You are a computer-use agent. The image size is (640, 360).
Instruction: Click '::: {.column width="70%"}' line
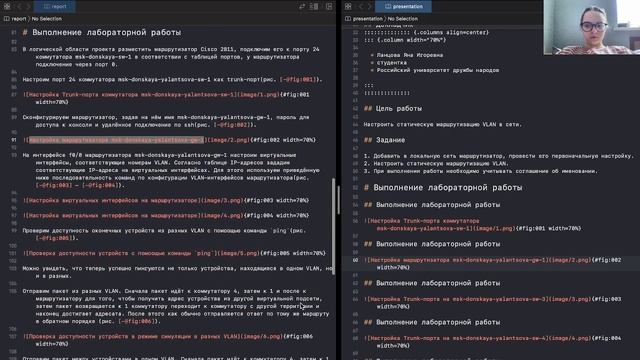tap(405, 40)
